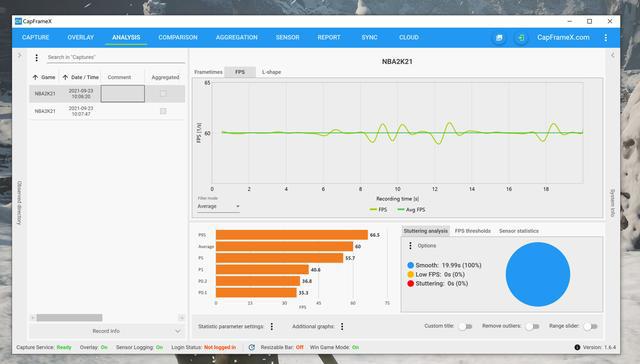Visit the CapFrameX.com link
Viewport: 640px width, 364px height.
tap(563, 38)
